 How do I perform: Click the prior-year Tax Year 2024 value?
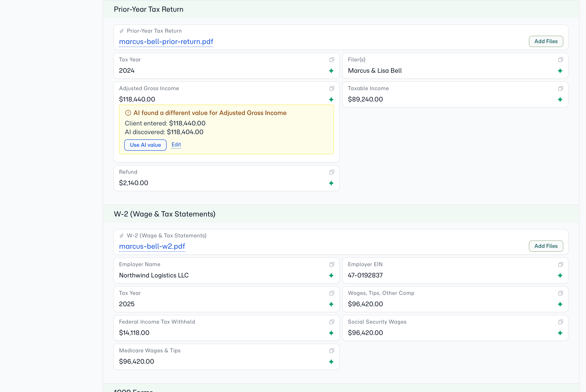click(127, 71)
